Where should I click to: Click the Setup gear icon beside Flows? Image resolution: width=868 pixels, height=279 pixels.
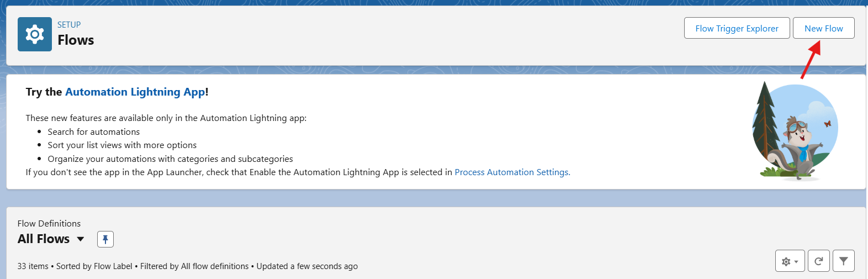coord(35,34)
